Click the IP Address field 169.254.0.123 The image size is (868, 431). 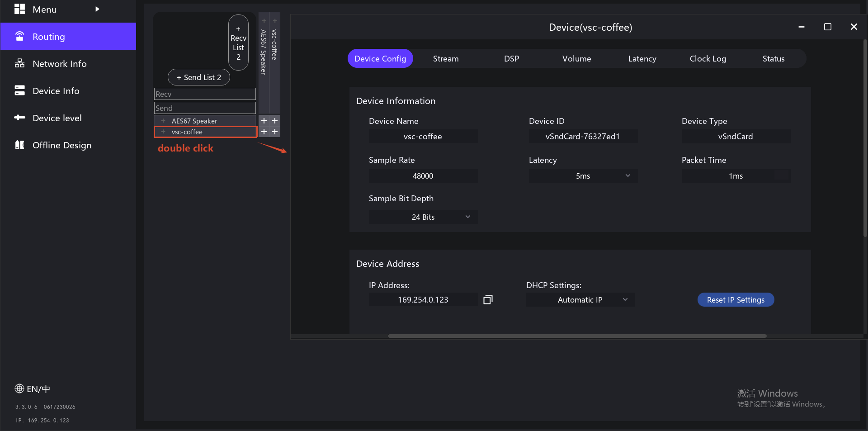423,299
